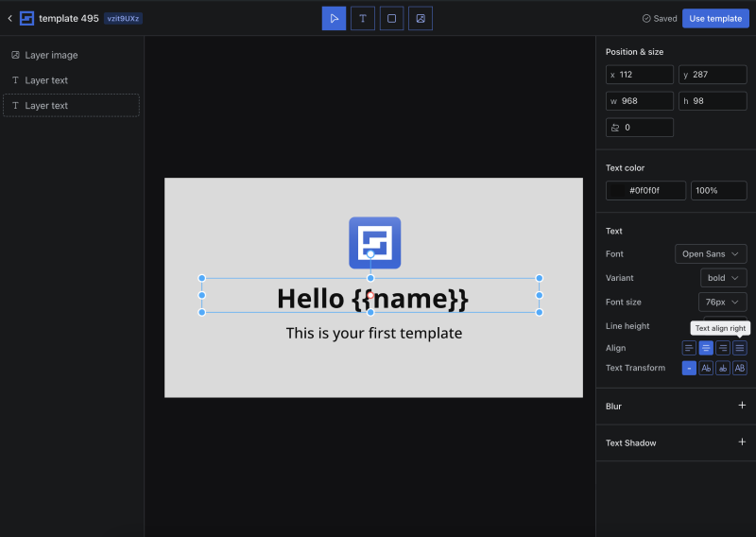Select the Text tool in top toolbar

click(x=363, y=18)
